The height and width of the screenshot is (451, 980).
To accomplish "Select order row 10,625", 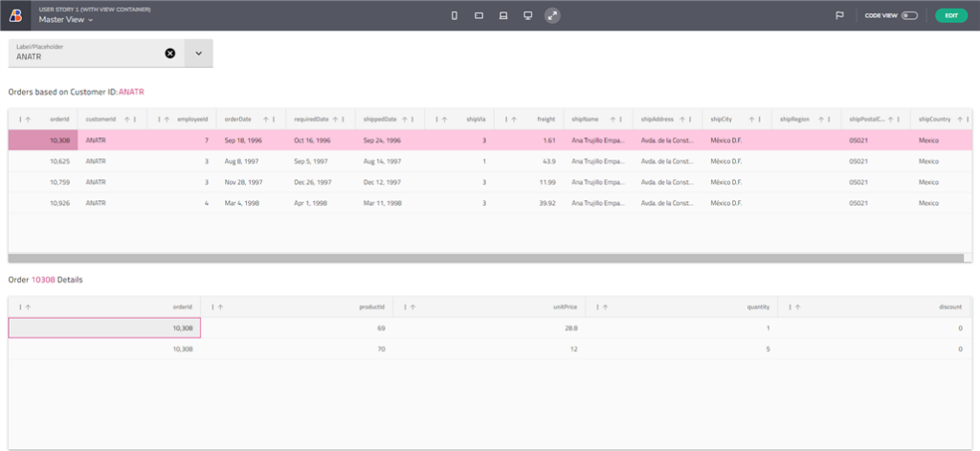I will [490, 162].
